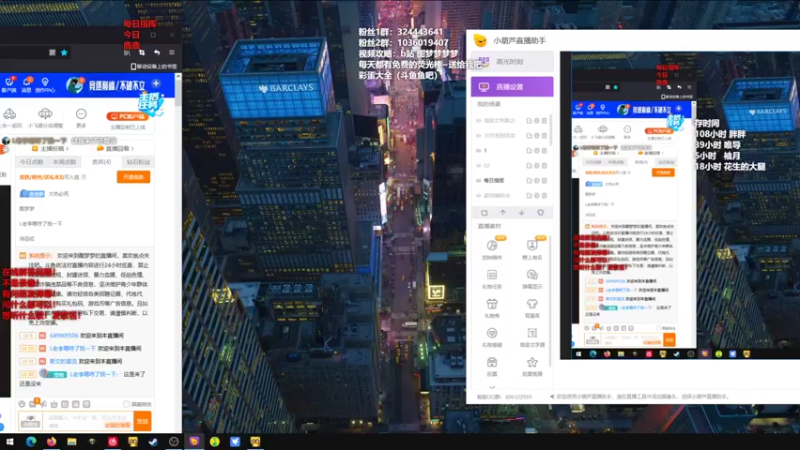Open 主播投稿 link
800x450 pixels.
(x=51, y=148)
